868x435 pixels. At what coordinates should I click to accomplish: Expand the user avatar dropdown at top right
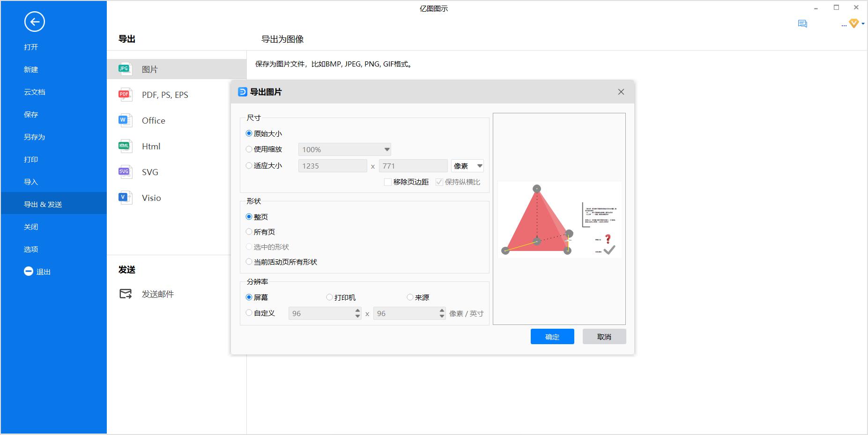point(861,23)
